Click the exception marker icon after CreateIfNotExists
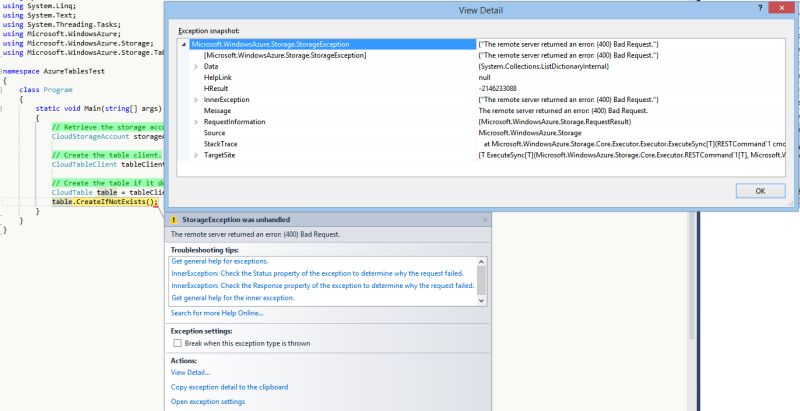800x411 pixels. pos(155,204)
